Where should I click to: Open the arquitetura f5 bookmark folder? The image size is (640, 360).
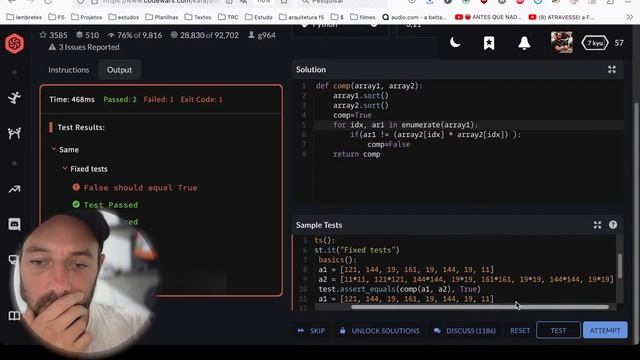point(302,17)
